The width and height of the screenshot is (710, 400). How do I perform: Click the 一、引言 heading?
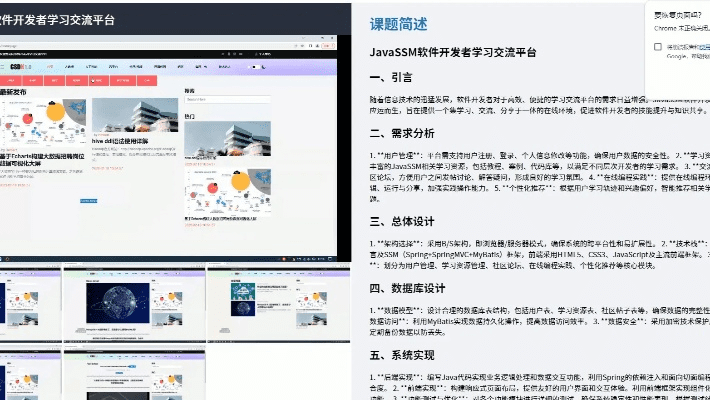(391, 77)
